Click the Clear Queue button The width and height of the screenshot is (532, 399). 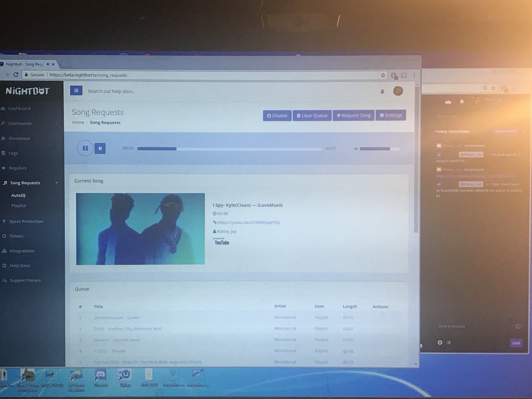point(312,115)
